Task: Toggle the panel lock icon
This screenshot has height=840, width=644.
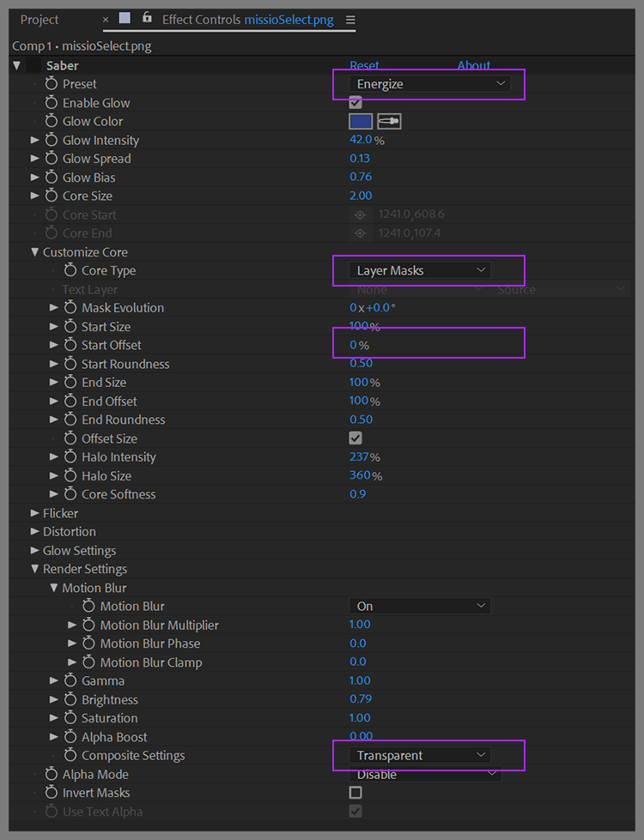Action: pos(147,18)
